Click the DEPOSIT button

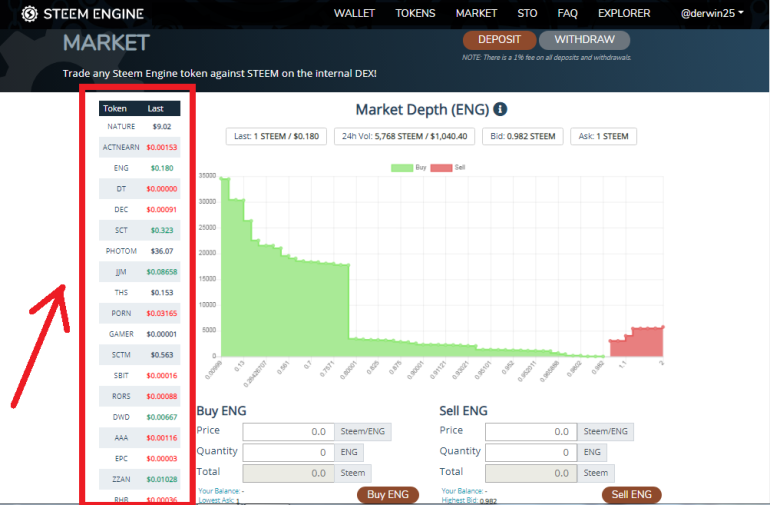(499, 40)
